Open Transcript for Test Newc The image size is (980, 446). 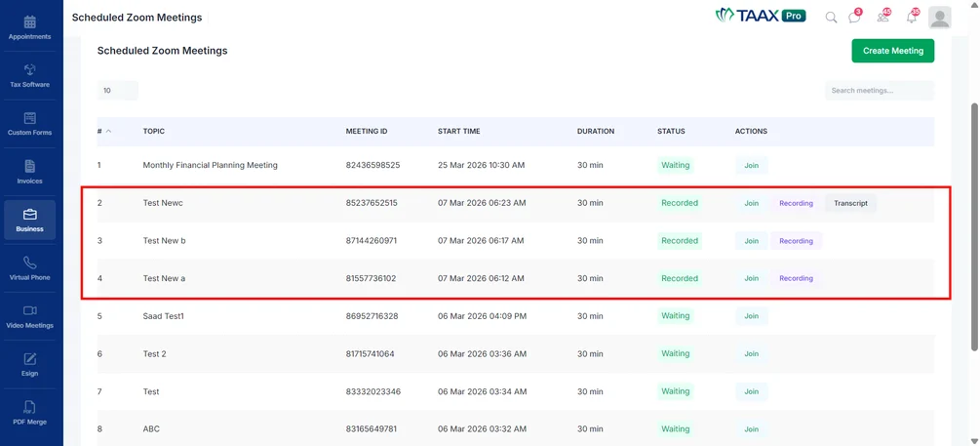tap(850, 203)
